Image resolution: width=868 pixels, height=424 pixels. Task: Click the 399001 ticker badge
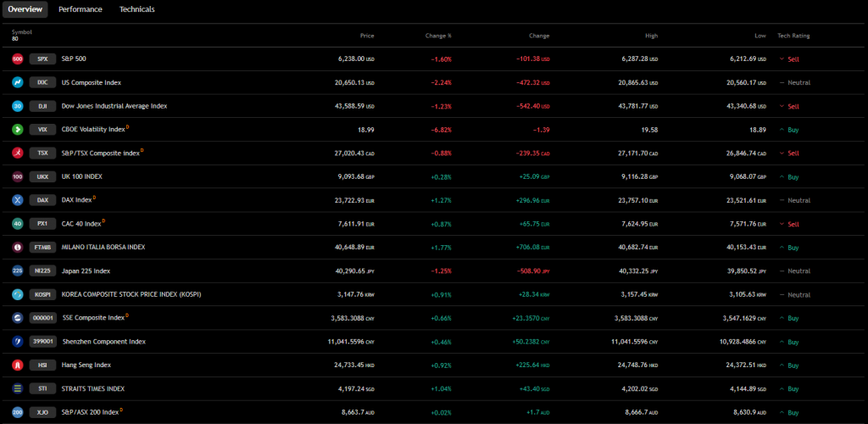42,342
